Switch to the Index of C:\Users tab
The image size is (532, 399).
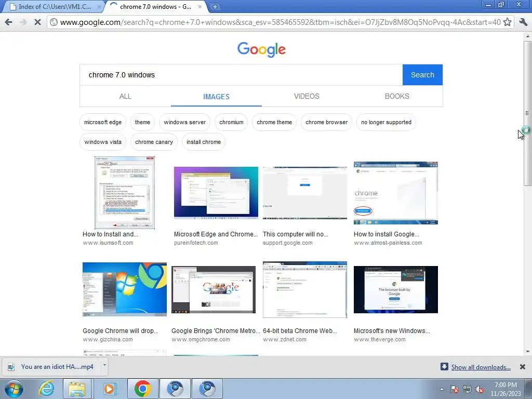click(52, 6)
